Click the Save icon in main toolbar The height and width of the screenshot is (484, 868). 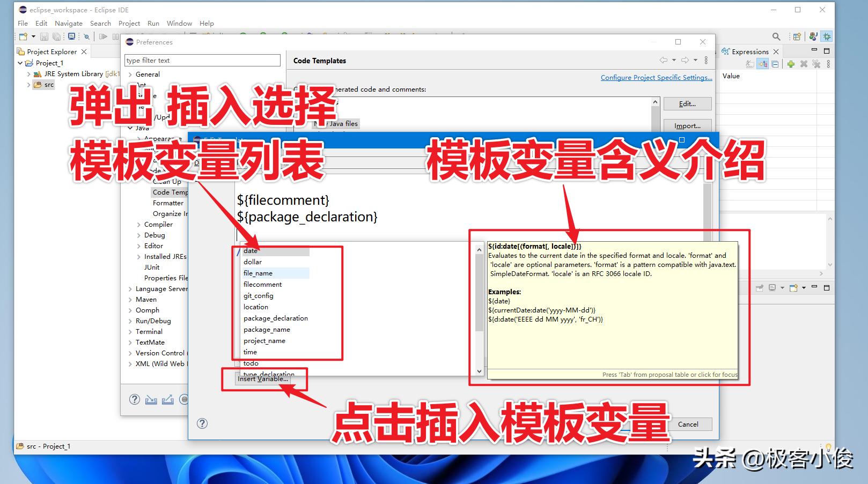(x=44, y=36)
